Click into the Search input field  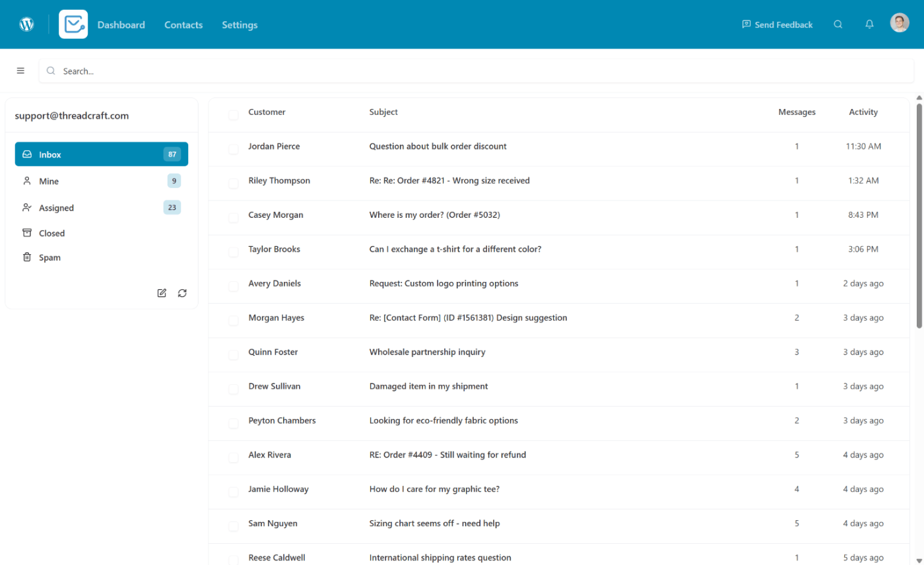(x=264, y=71)
